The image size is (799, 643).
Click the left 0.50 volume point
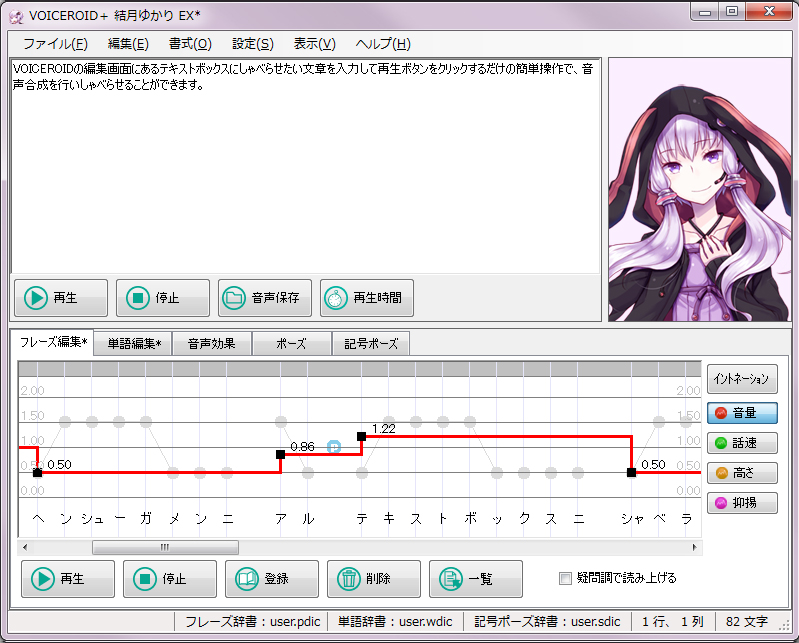[x=37, y=473]
